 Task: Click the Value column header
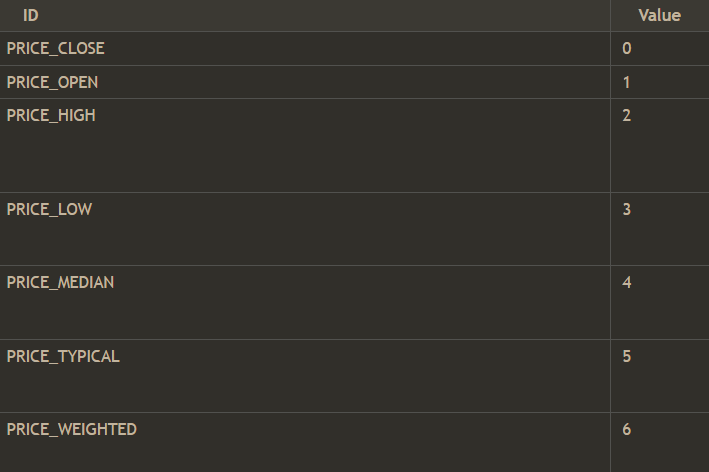pyautogui.click(x=659, y=15)
